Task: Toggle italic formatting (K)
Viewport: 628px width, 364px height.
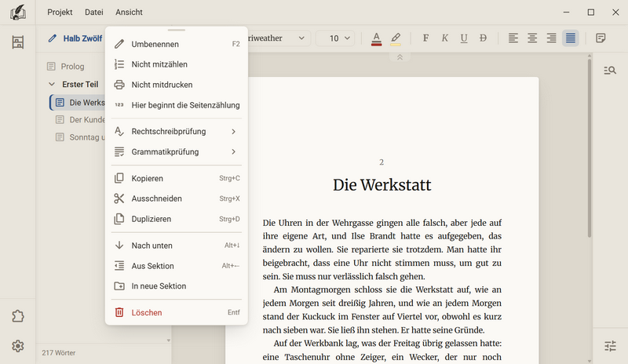Action: coord(444,38)
